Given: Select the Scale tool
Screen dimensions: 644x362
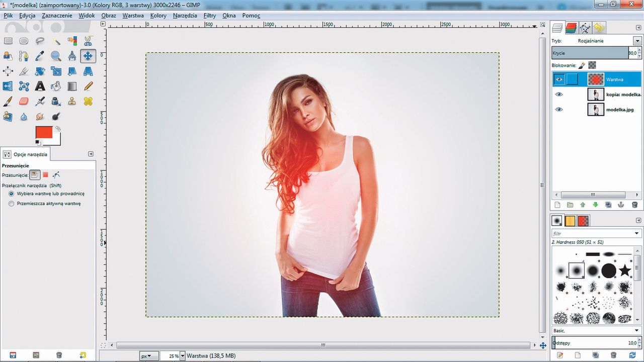Looking at the screenshot, I should 56,71.
